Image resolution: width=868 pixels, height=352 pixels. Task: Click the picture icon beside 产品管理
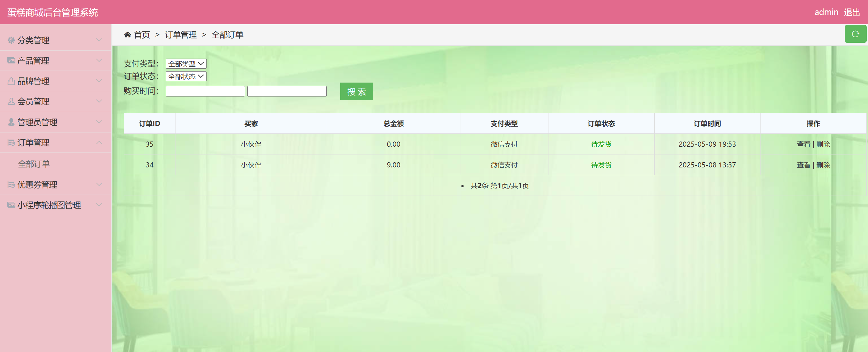point(11,61)
